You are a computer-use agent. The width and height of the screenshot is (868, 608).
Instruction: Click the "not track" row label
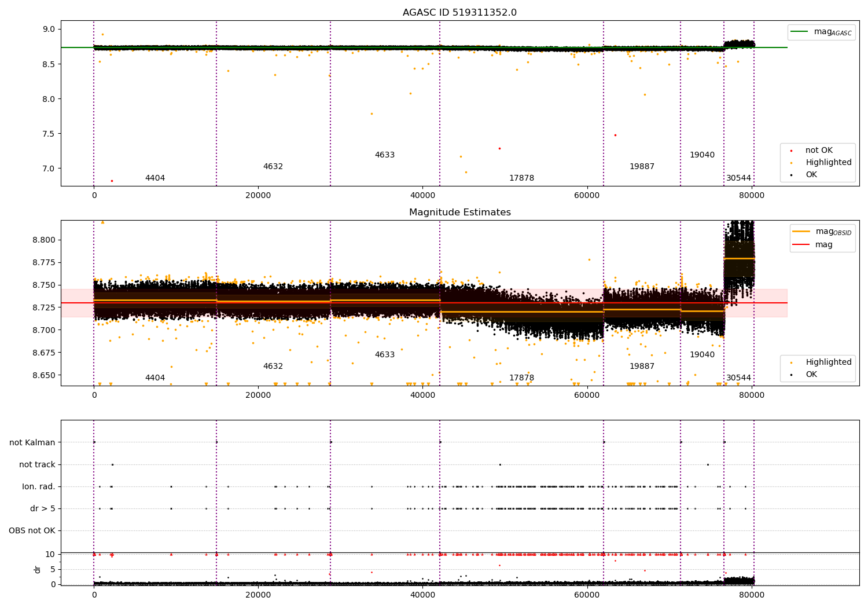tap(37, 465)
